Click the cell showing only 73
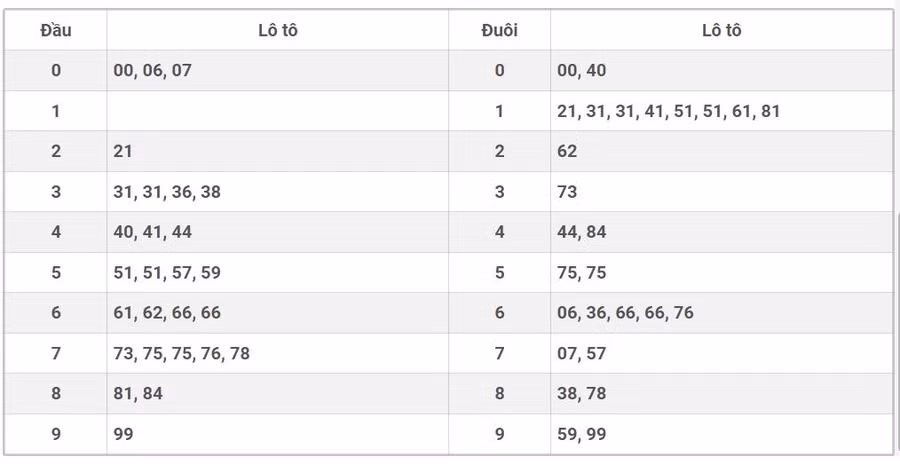 click(568, 192)
